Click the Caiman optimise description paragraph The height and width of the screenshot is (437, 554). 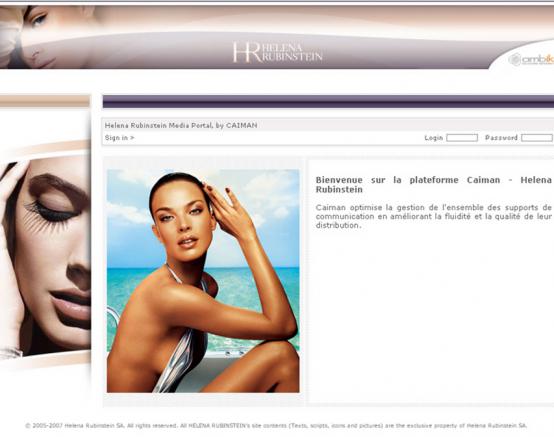click(434, 216)
